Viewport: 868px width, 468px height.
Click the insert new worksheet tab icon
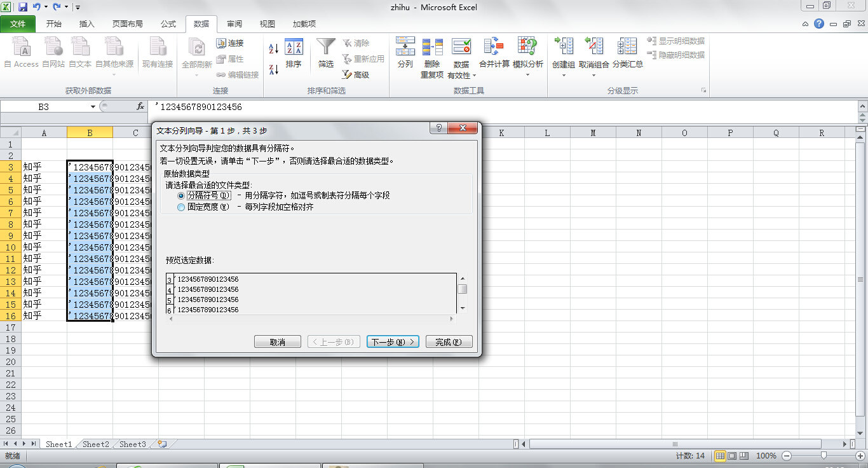[162, 444]
